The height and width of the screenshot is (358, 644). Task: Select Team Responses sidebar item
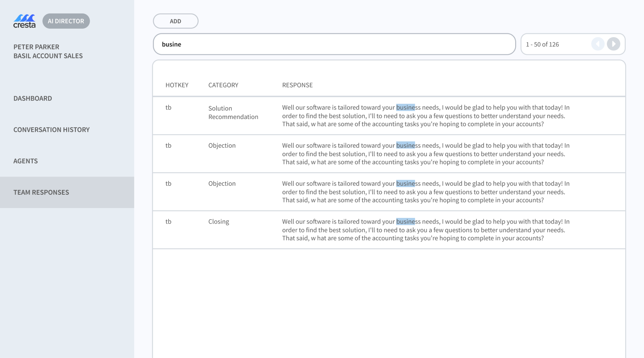[41, 192]
